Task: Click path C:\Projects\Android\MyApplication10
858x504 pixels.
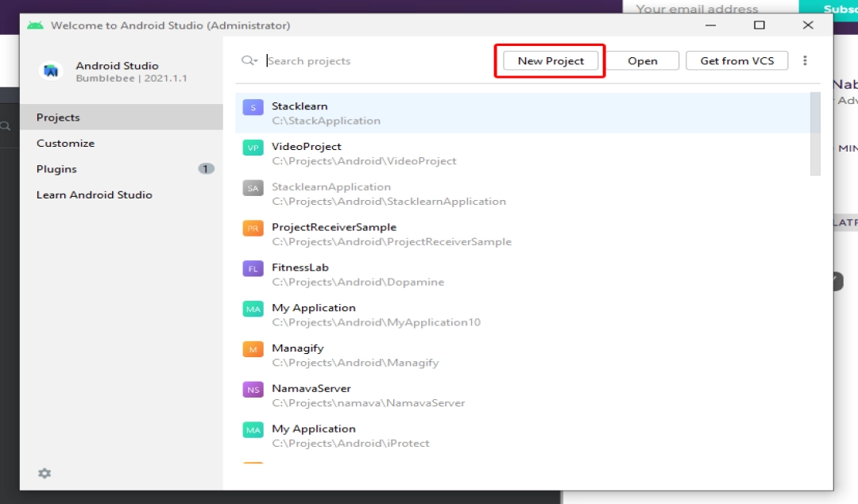Action: [376, 322]
